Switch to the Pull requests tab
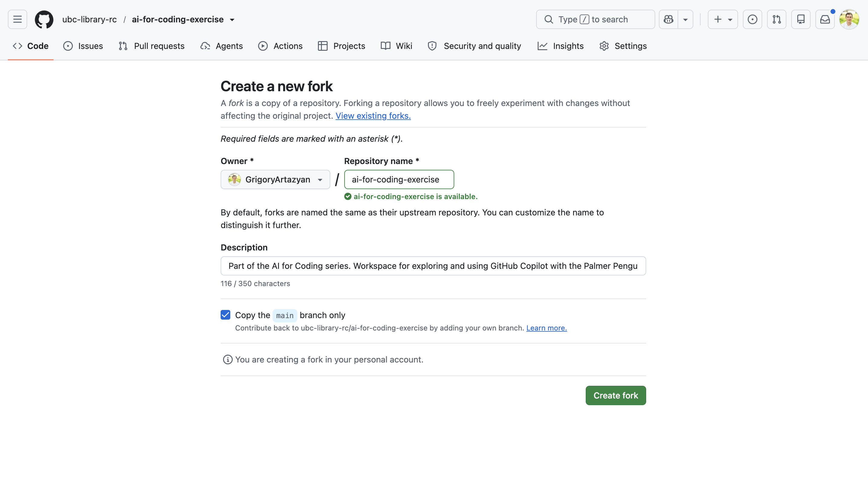The image size is (868, 490). tap(152, 46)
